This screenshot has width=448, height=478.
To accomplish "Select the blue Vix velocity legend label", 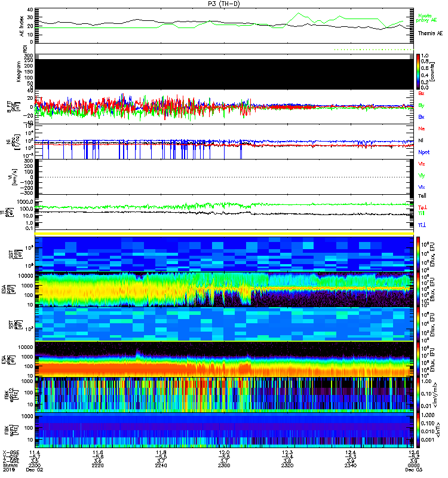I will pos(422,187).
